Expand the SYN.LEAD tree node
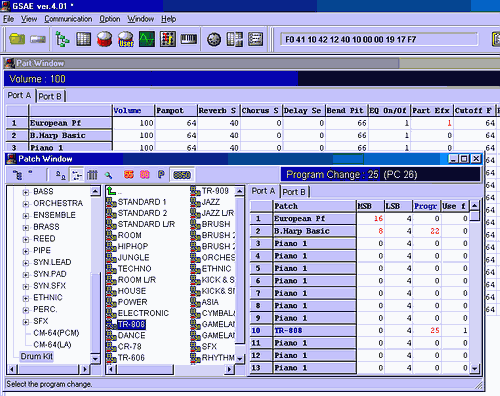The image size is (500, 396). click(26, 263)
